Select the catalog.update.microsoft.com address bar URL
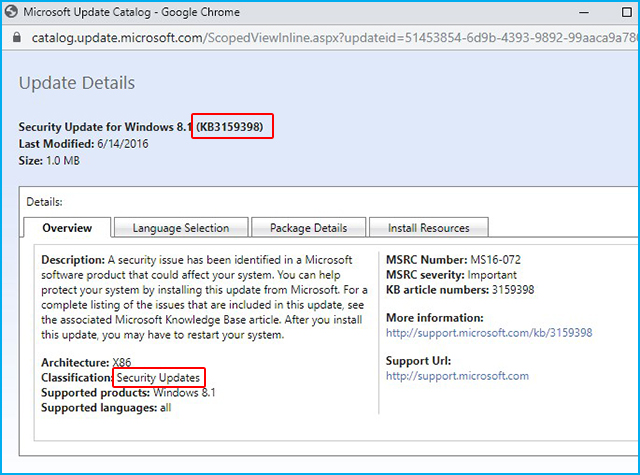This screenshot has width=640, height=475. (335, 38)
